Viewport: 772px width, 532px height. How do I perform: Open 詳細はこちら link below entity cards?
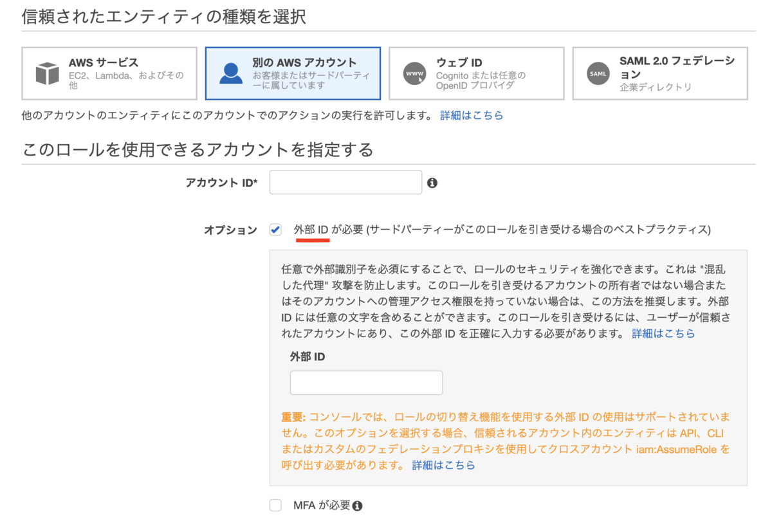472,116
